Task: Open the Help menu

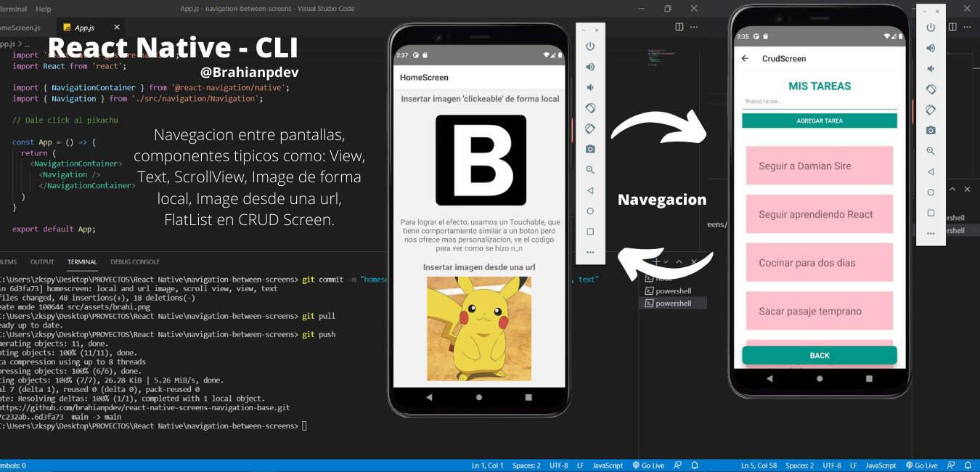Action: tap(44, 9)
